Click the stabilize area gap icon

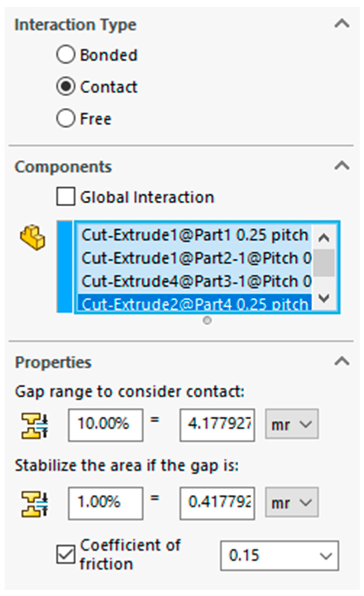pyautogui.click(x=34, y=504)
